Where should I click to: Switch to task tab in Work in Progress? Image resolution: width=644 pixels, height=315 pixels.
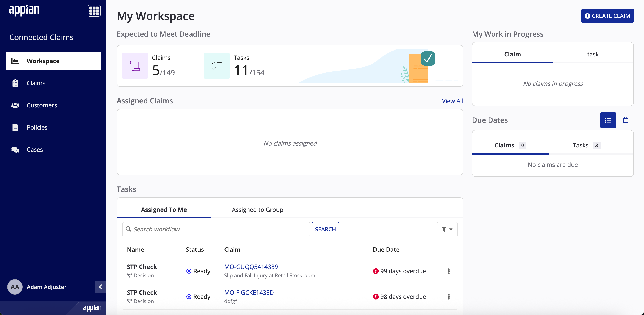click(x=593, y=54)
